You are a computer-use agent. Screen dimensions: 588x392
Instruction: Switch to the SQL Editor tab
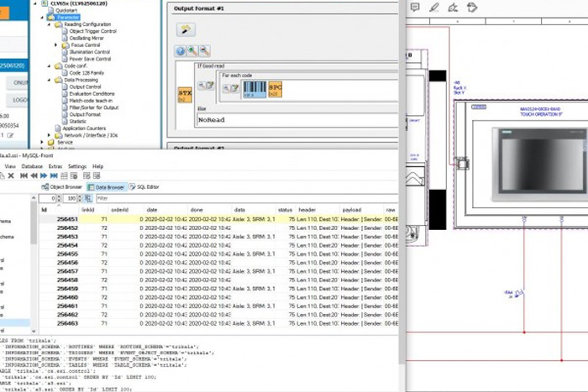tap(144, 186)
